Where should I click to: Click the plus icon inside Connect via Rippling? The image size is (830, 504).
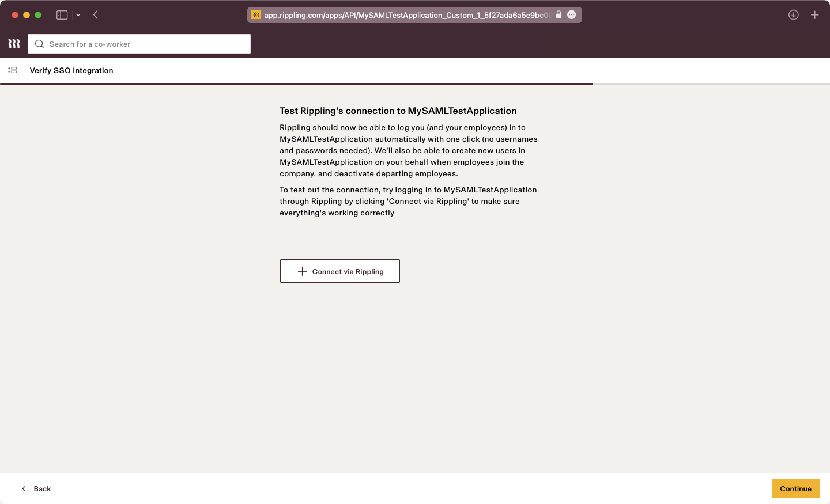pyautogui.click(x=302, y=271)
